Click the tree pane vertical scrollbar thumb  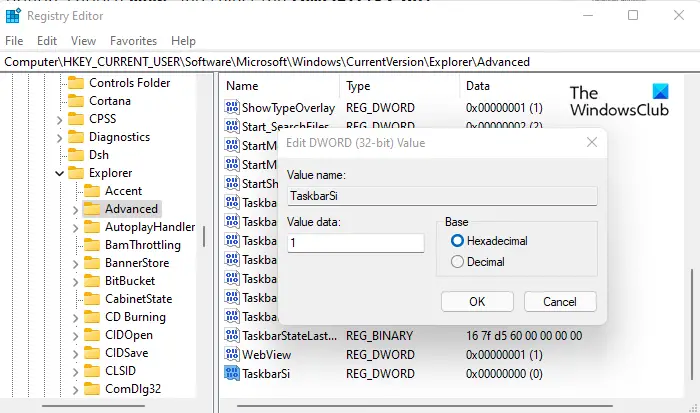point(204,236)
